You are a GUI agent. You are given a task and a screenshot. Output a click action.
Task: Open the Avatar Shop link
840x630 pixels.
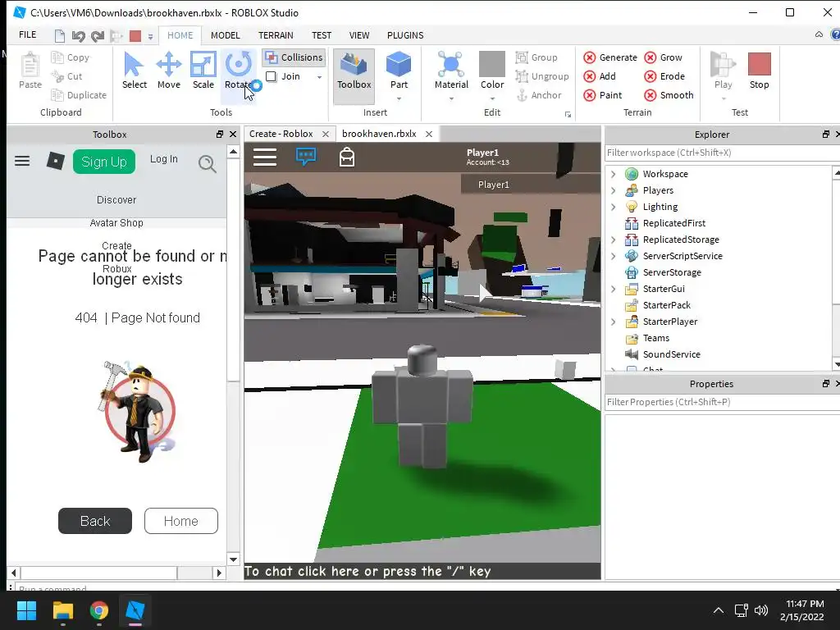(x=116, y=223)
